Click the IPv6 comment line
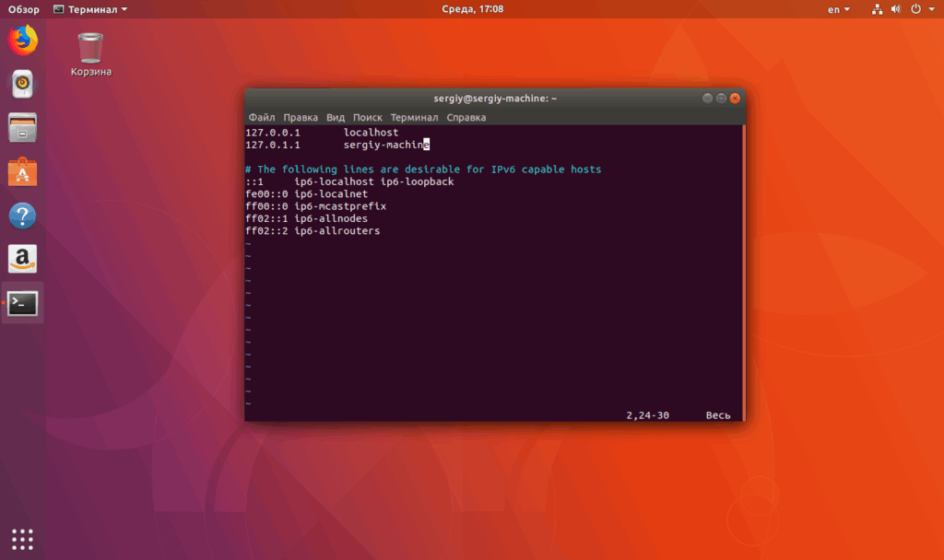The image size is (944, 560). [x=423, y=169]
